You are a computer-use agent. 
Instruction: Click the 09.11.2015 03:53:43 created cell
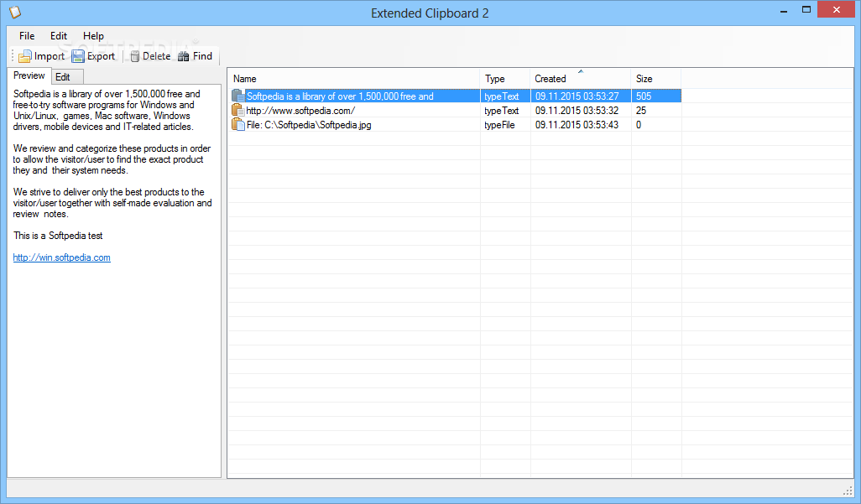(577, 125)
